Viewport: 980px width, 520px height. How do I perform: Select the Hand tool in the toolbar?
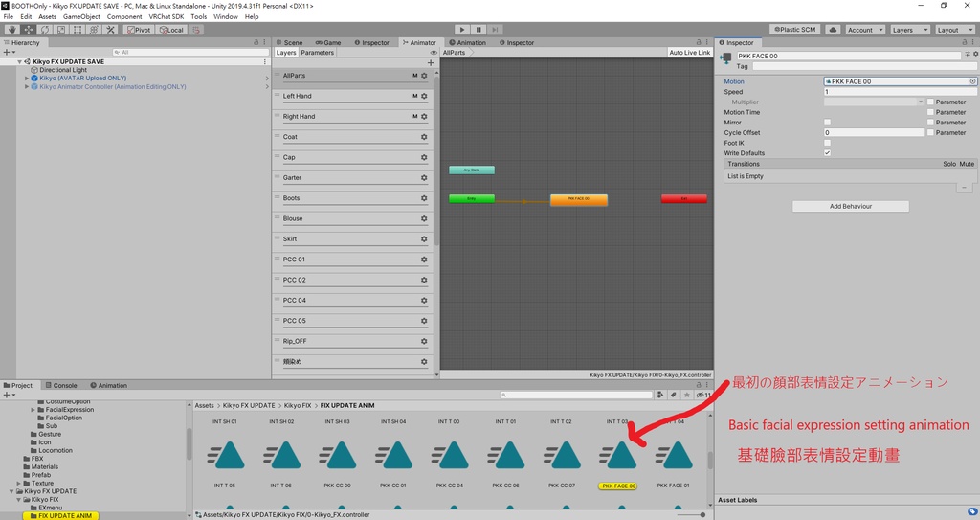[x=11, y=30]
